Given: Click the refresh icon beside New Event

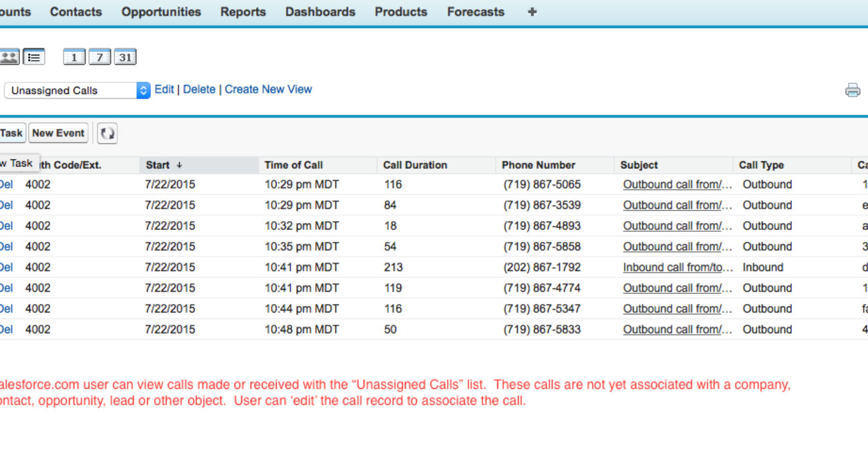Looking at the screenshot, I should 107,133.
